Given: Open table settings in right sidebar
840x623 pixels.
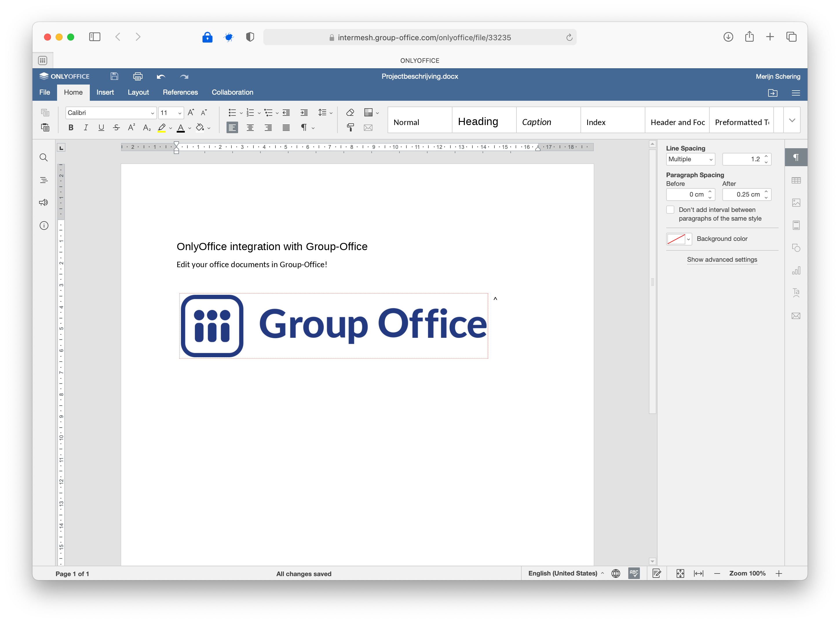Looking at the screenshot, I should (796, 181).
